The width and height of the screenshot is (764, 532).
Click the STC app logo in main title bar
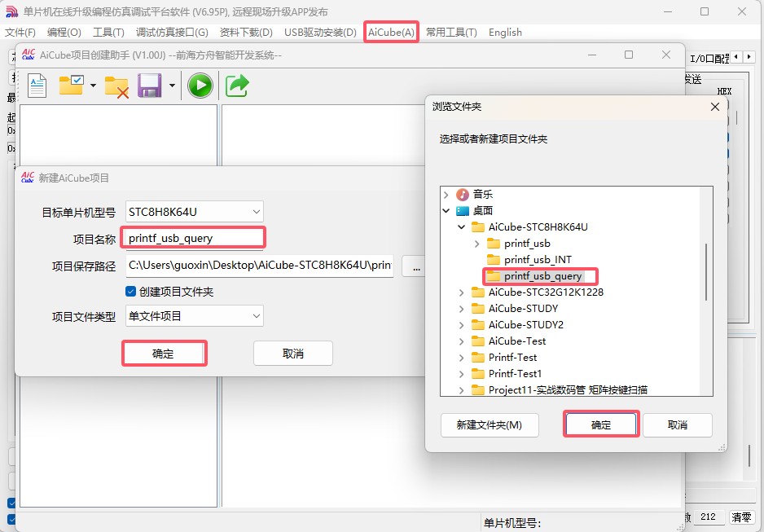11,11
